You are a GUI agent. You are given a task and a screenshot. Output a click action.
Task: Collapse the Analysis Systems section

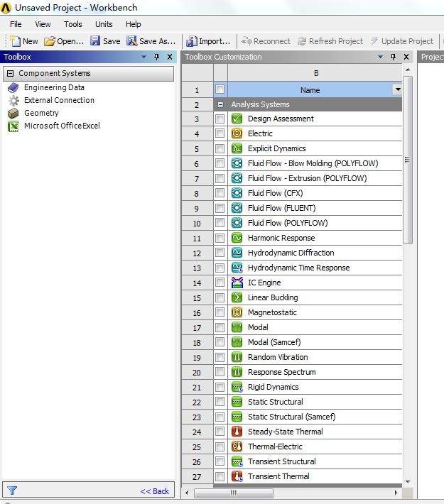click(x=220, y=104)
